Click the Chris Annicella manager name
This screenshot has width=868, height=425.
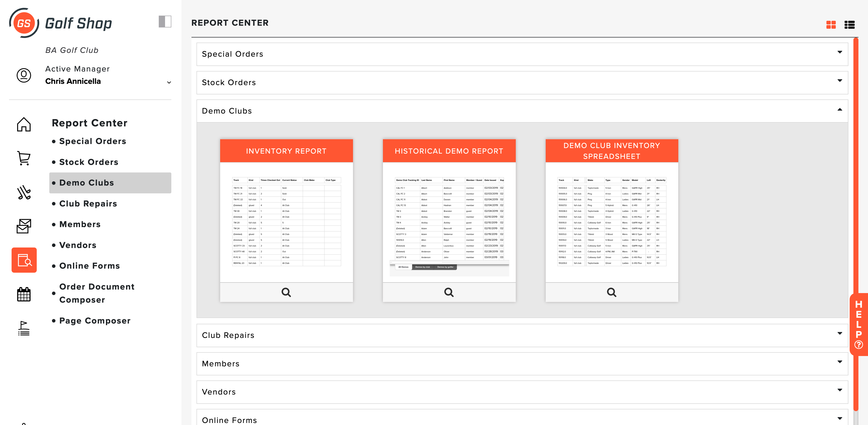point(73,81)
